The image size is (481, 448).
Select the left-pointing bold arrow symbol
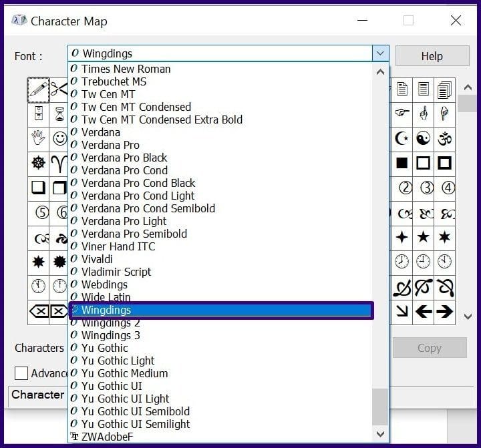click(x=424, y=312)
